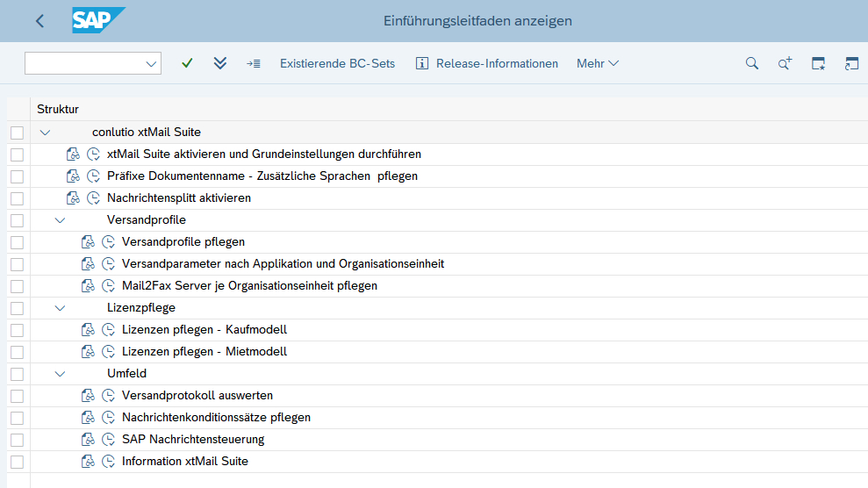Run activity icon for Information xtMail Suite
Image resolution: width=868 pixels, height=488 pixels.
pos(109,462)
